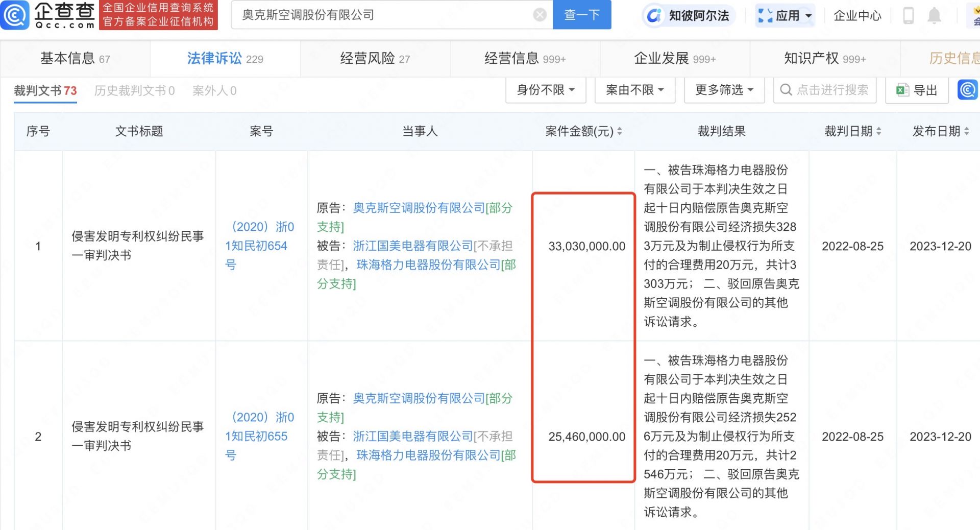Click row 1 document title 侵害发明专利权纠纷

[x=137, y=246]
